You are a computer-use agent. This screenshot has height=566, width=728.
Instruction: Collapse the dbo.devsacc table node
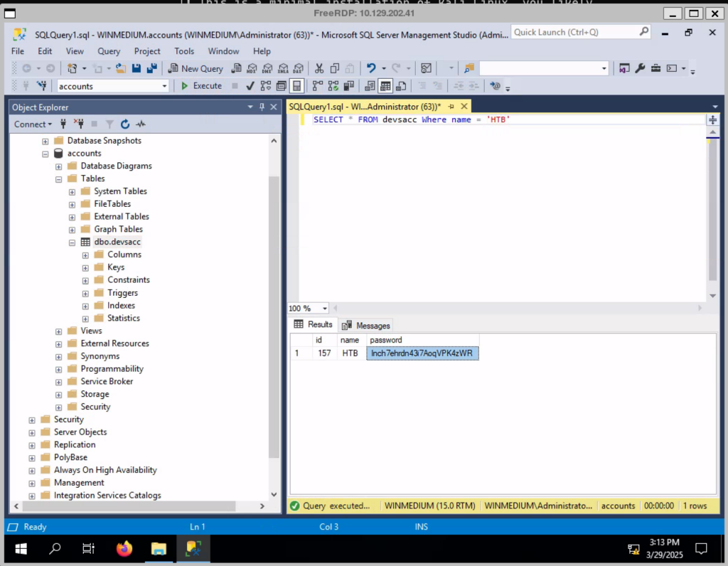click(72, 242)
